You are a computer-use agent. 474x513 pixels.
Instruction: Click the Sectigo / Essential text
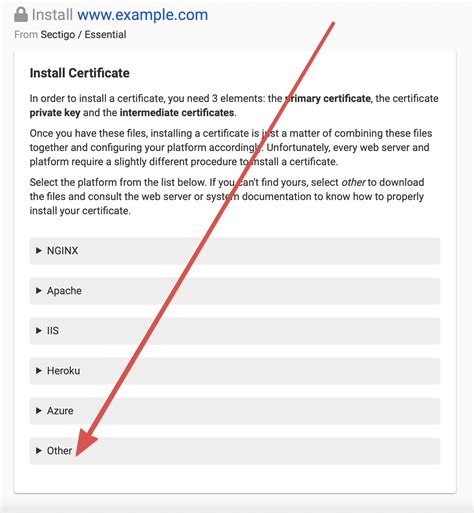[x=83, y=34]
